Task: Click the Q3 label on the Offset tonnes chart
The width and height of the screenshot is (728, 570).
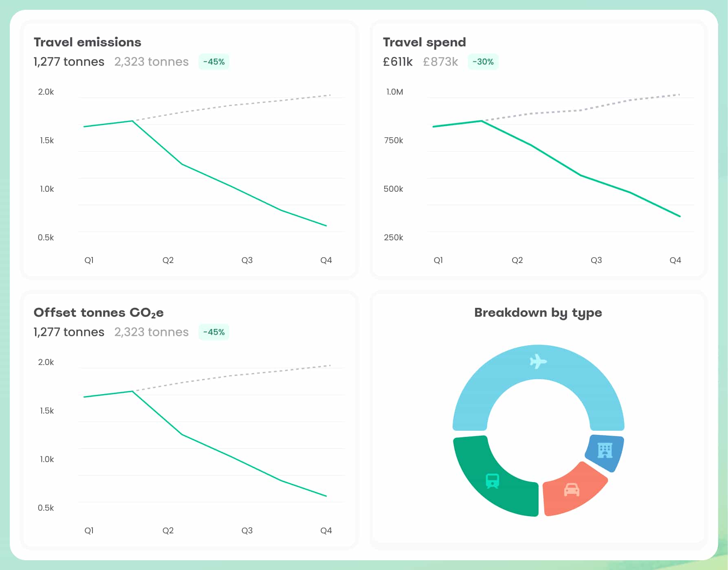Action: [247, 531]
